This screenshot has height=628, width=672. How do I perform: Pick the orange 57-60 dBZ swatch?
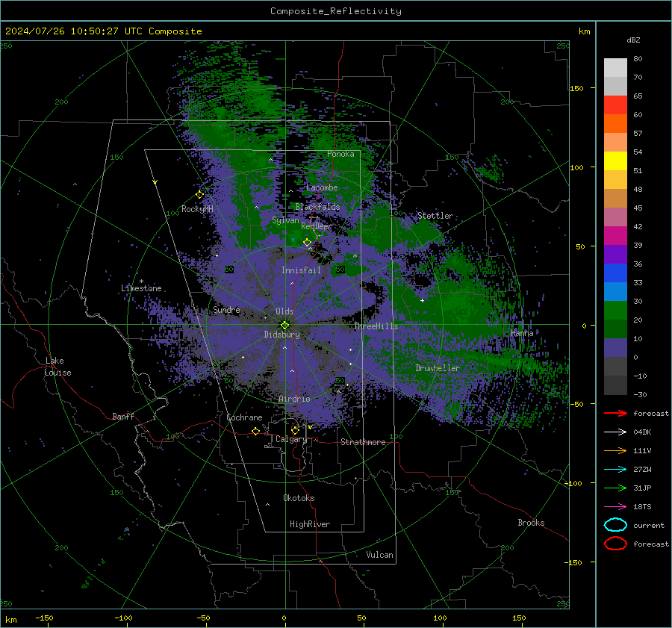point(615,124)
